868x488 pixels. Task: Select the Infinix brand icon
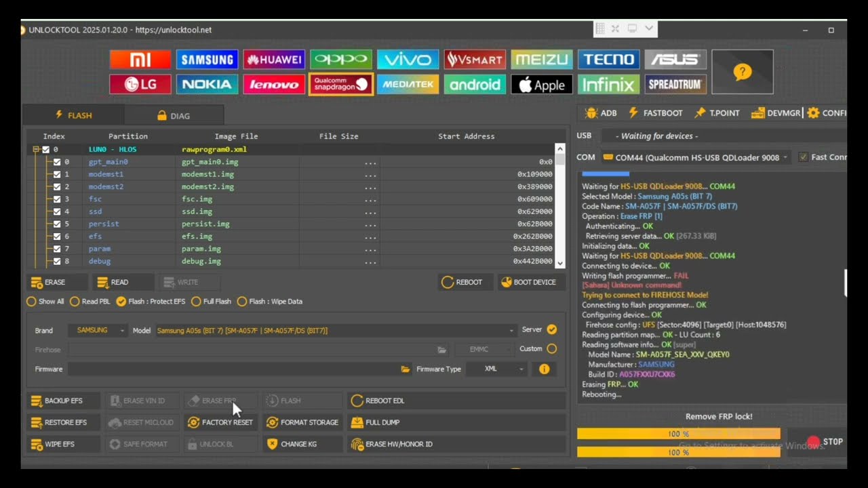pyautogui.click(x=608, y=84)
